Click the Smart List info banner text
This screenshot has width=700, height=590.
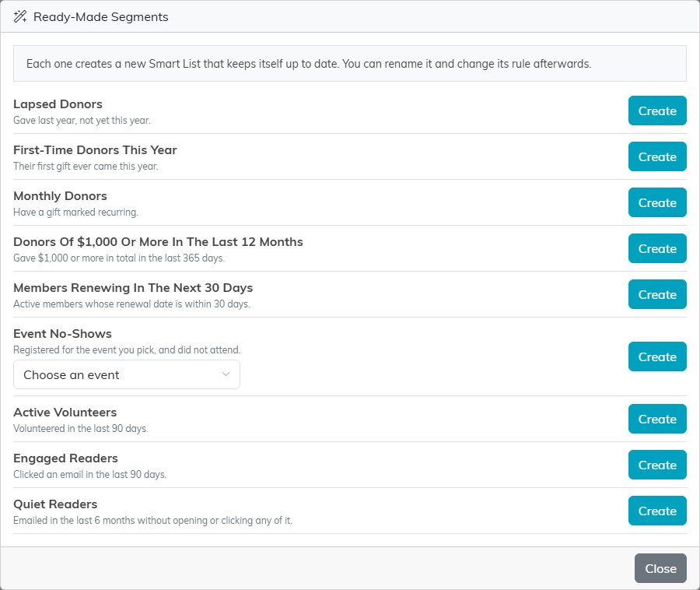(309, 64)
